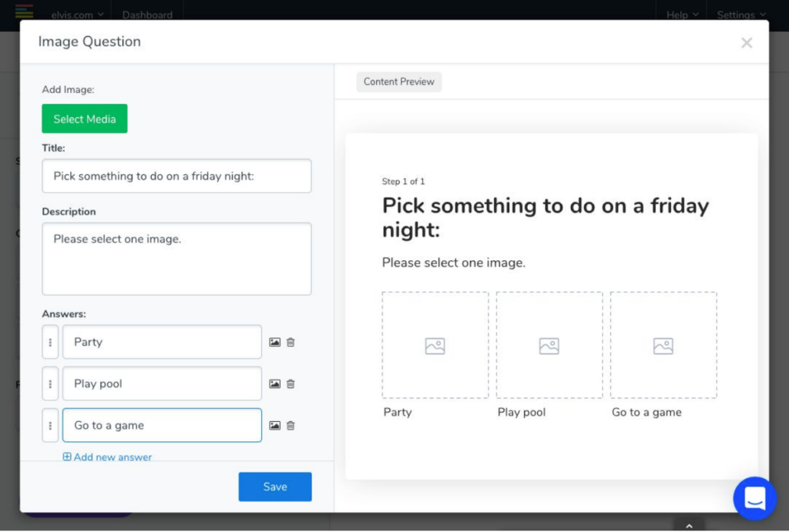Open the Help dropdown menu
789x532 pixels.
[682, 15]
